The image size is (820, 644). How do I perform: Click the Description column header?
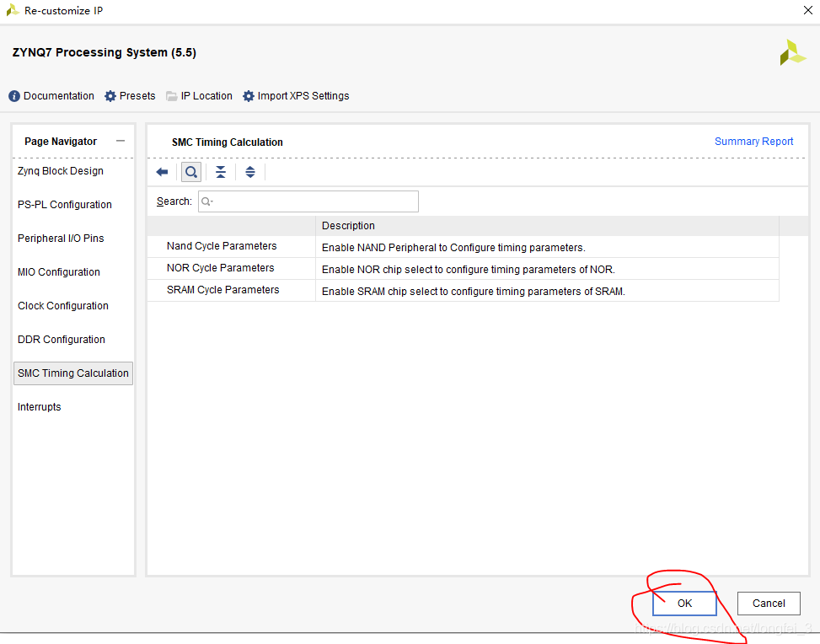[x=547, y=226]
